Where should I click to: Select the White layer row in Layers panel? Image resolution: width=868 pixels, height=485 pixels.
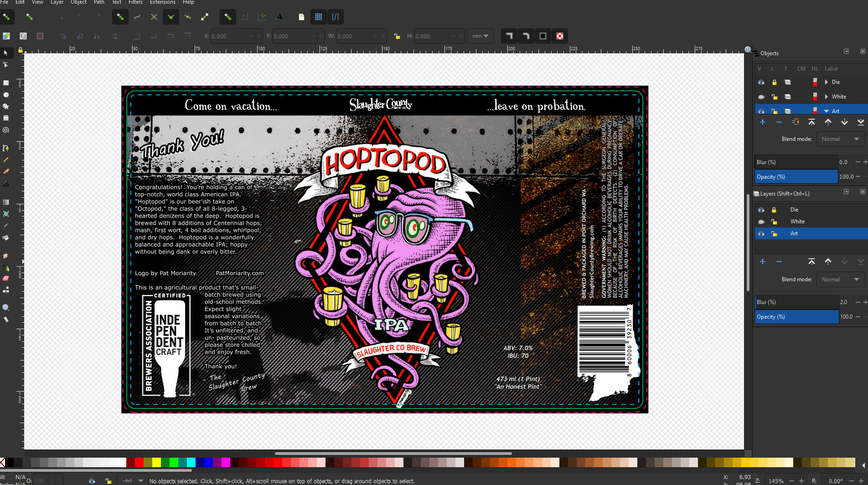pyautogui.click(x=811, y=222)
